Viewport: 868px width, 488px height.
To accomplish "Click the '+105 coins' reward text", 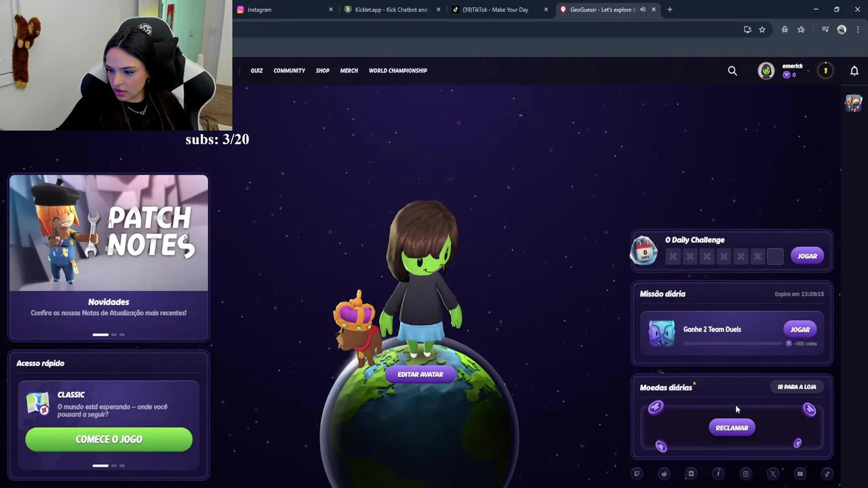I will (x=806, y=344).
